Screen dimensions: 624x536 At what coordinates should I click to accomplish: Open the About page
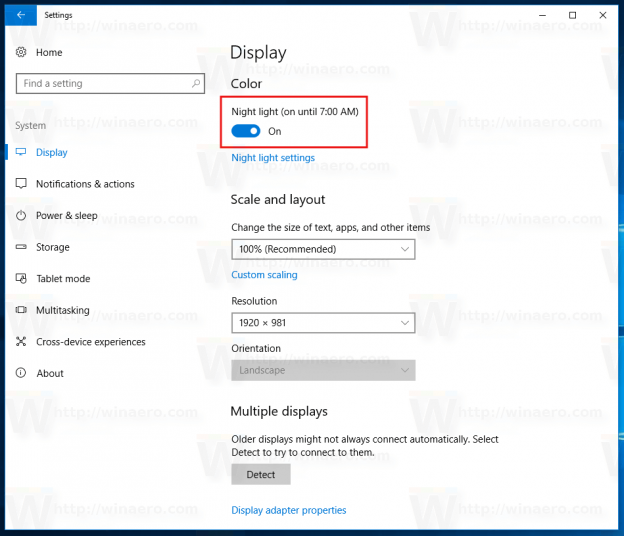(50, 373)
